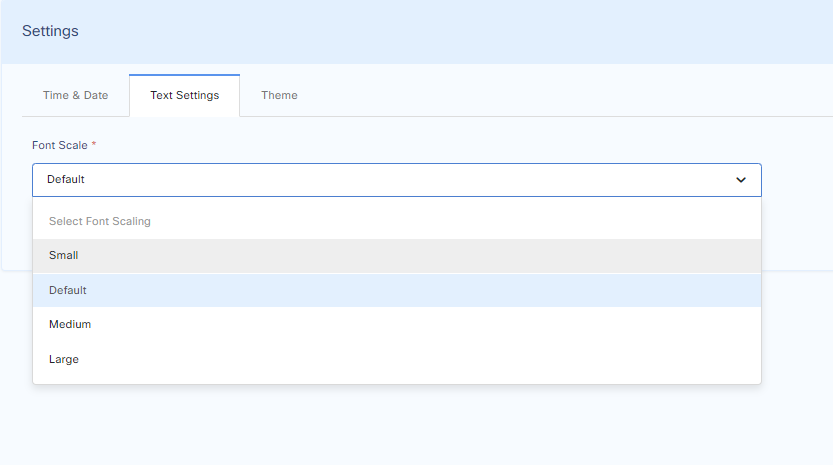833x465 pixels.
Task: Click blank page area below the dropdown list
Action: 400,425
